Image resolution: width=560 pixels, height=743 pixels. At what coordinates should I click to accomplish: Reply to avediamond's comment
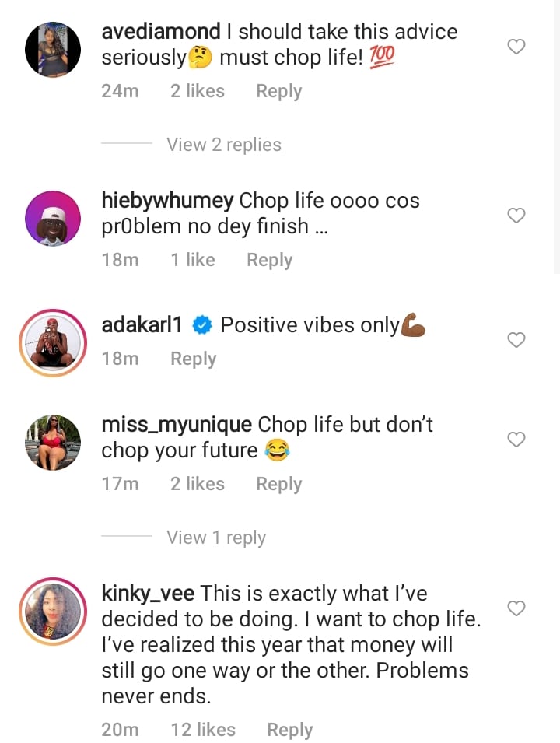click(278, 91)
